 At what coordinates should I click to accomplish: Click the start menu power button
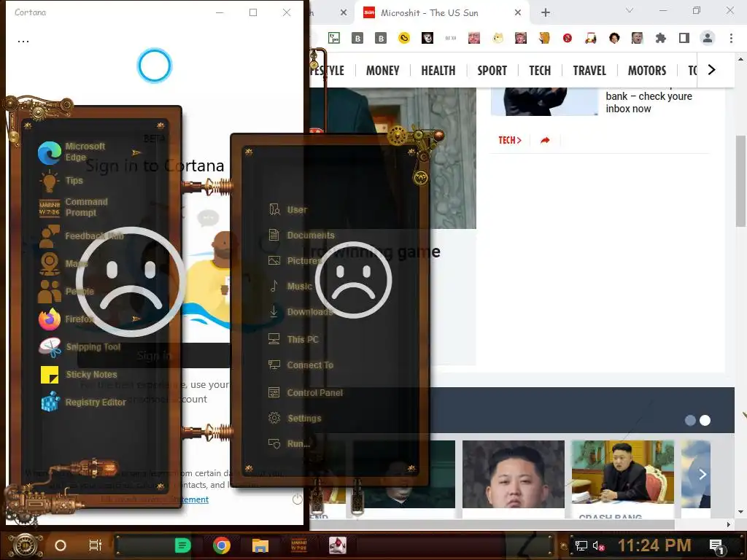[298, 499]
